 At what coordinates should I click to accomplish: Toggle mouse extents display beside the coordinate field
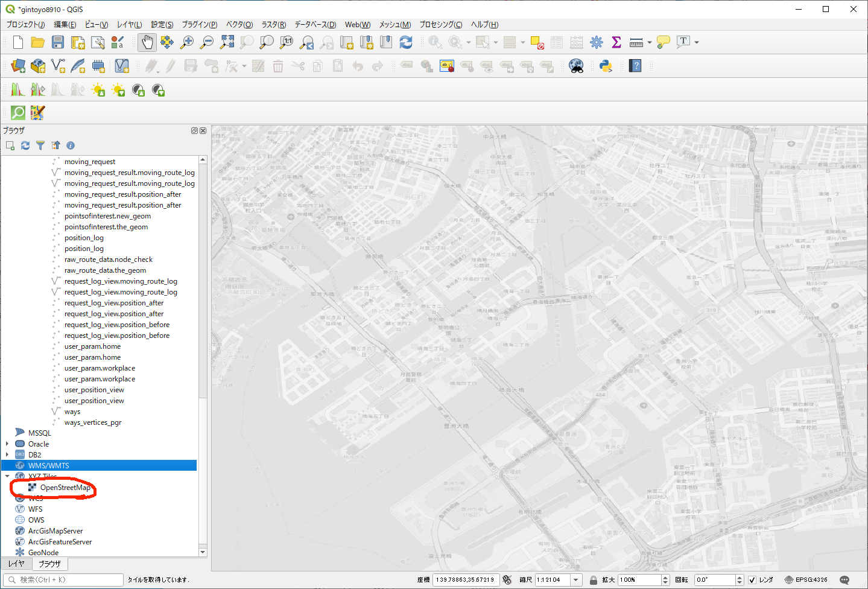(x=507, y=580)
